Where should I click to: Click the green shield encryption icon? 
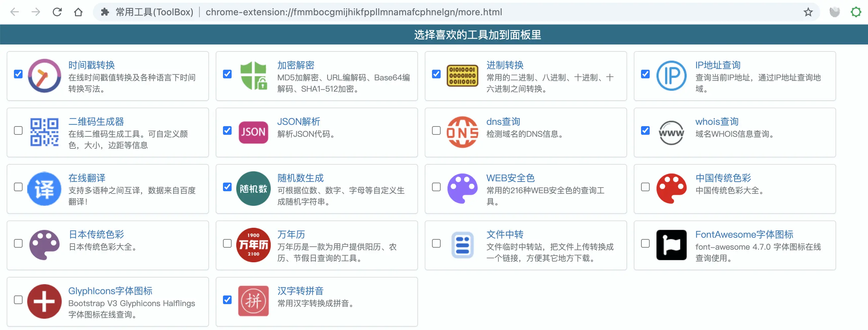[x=253, y=76]
